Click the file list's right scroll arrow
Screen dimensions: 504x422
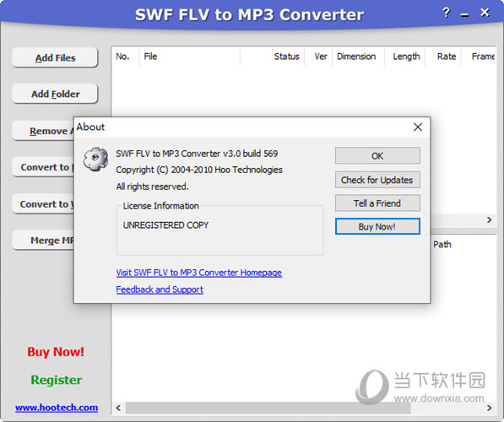[489, 219]
